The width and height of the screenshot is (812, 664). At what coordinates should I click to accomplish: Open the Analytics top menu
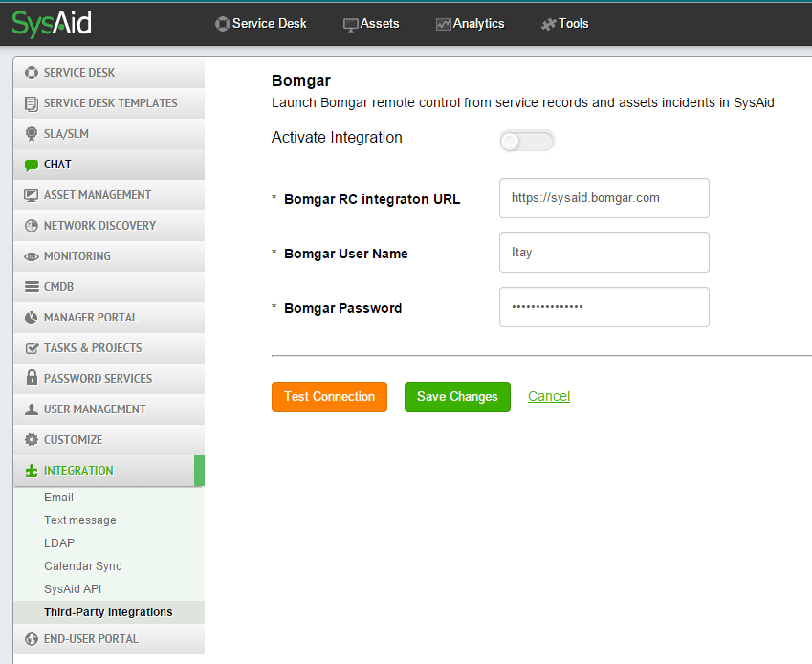[471, 24]
